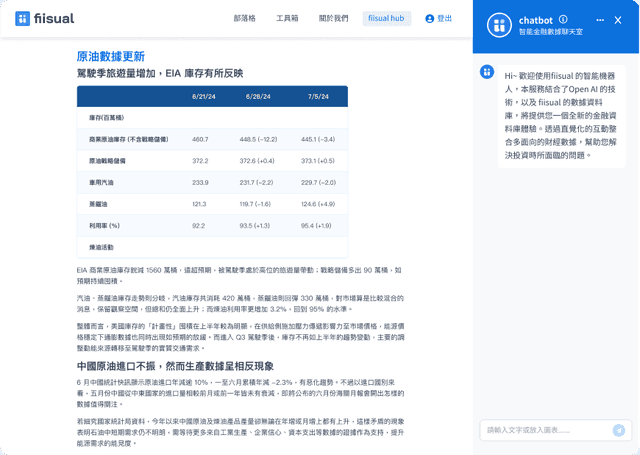Focus the chatbot message input field
This screenshot has height=455, width=640.
(x=545, y=430)
